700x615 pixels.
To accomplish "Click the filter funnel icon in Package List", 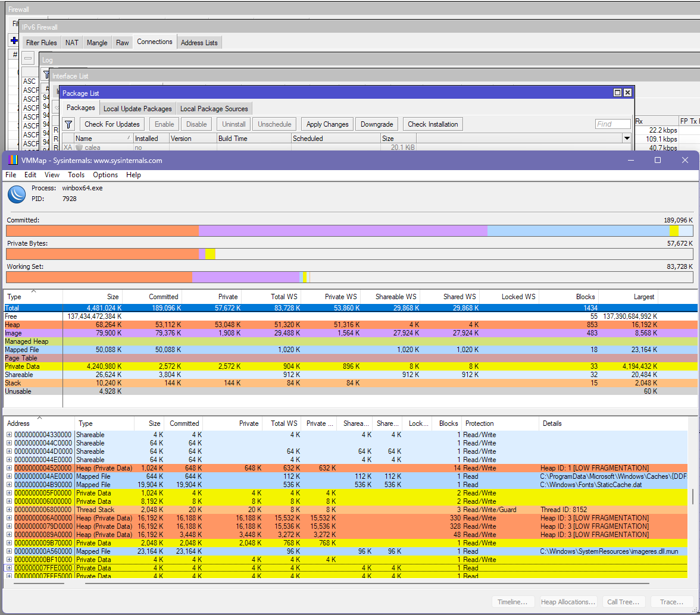I will click(68, 124).
